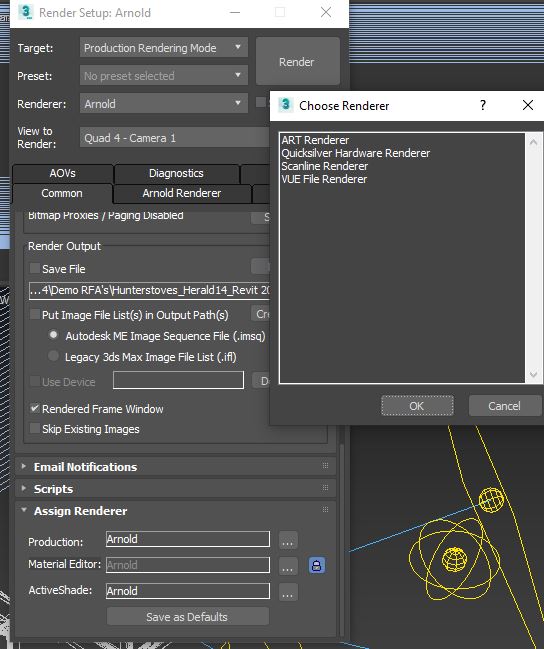Enable the Save File checkbox

[35, 268]
